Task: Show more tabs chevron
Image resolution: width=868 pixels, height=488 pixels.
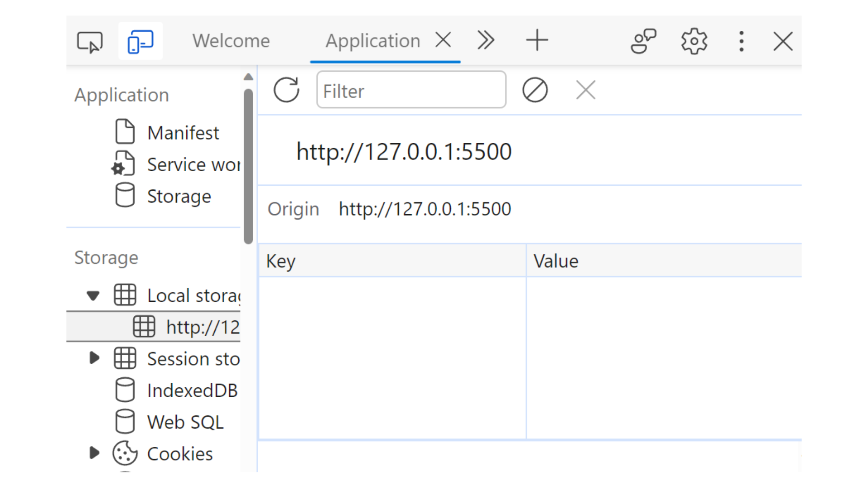Action: click(486, 41)
